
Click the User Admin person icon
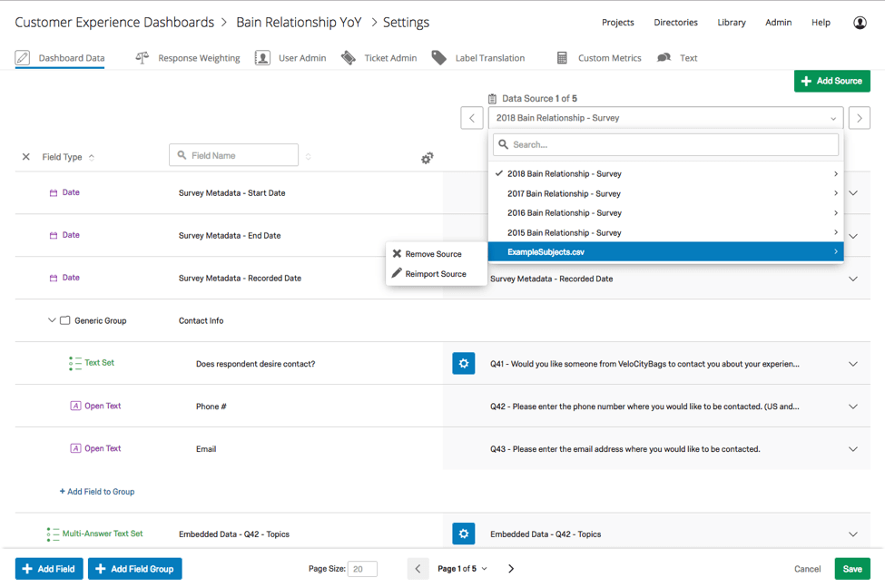[x=262, y=57]
